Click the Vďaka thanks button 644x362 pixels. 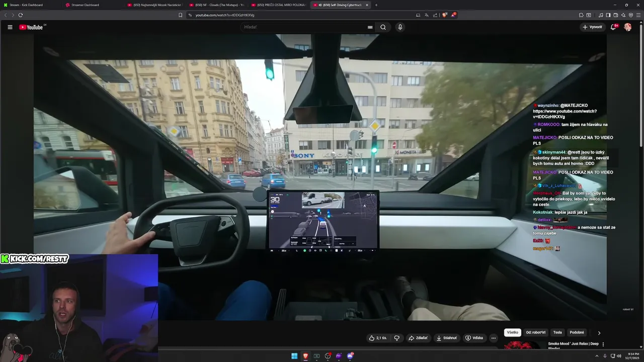pos(474,338)
